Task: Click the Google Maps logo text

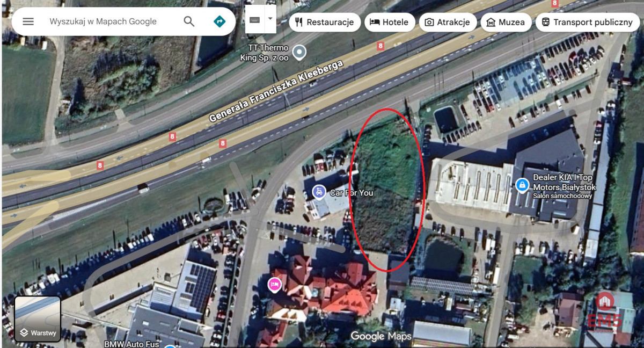Action: (381, 336)
